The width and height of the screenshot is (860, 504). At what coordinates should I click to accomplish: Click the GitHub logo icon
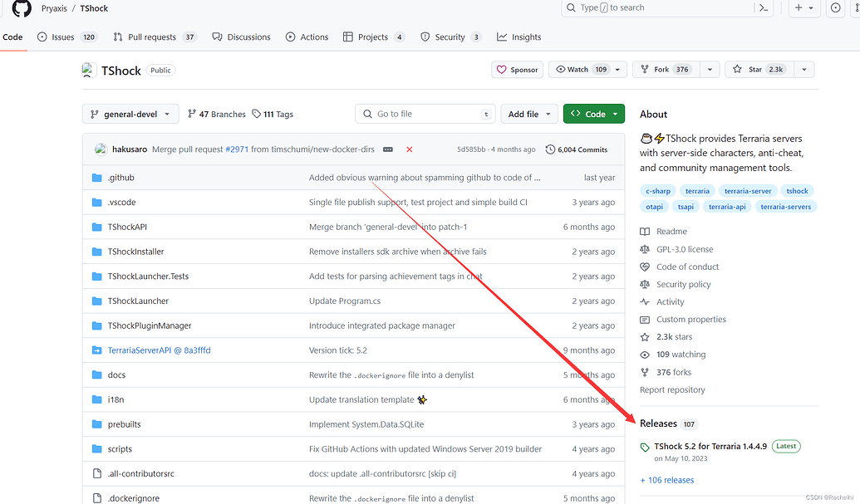22,8
